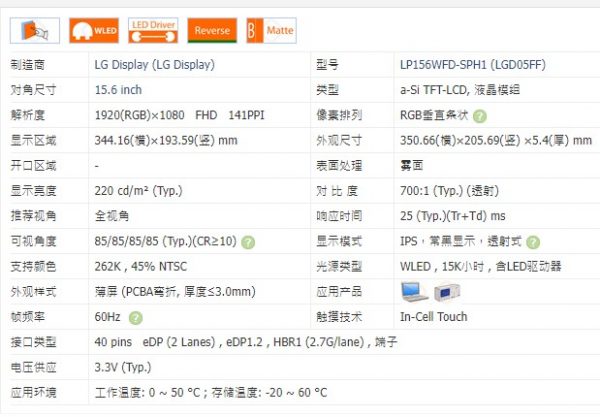Select the In-Cell Touch value
Image resolution: width=600 pixels, height=417 pixels.
434,317
